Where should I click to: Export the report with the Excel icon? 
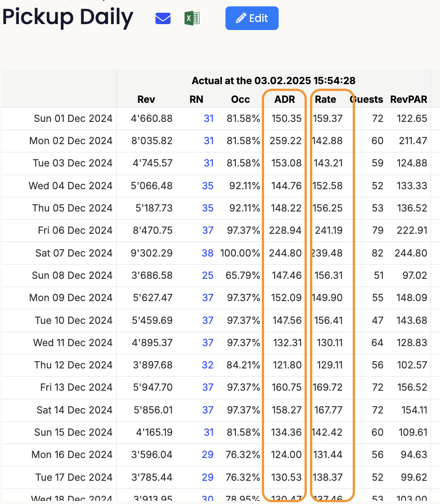(192, 18)
